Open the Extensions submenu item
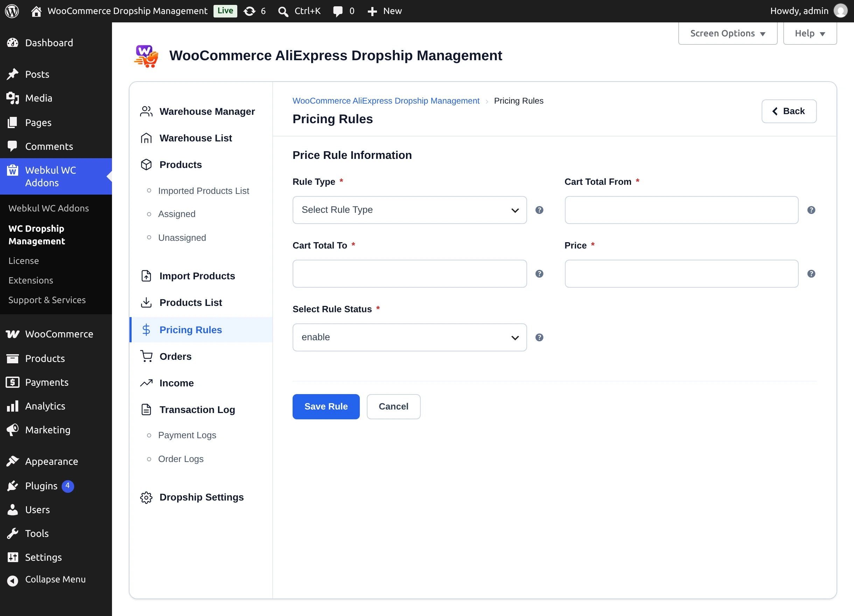This screenshot has width=854, height=616. (x=30, y=280)
